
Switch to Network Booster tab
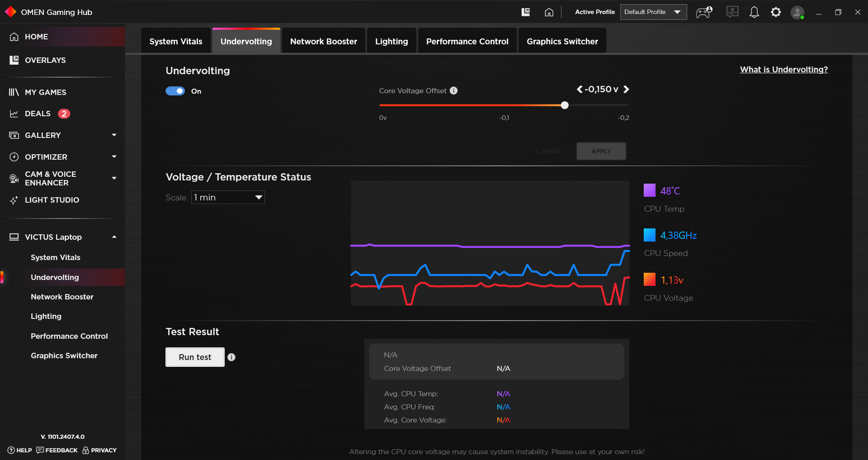324,41
